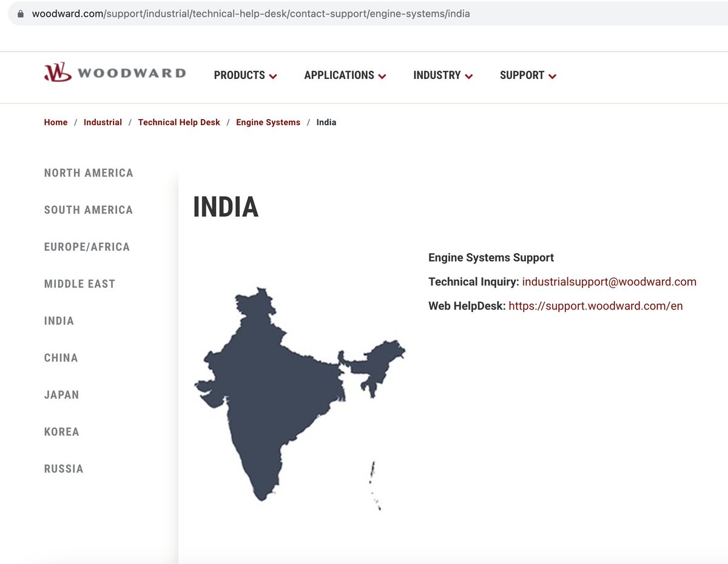728x564 pixels.
Task: Expand the Industry menu chevron
Action: 469,76
